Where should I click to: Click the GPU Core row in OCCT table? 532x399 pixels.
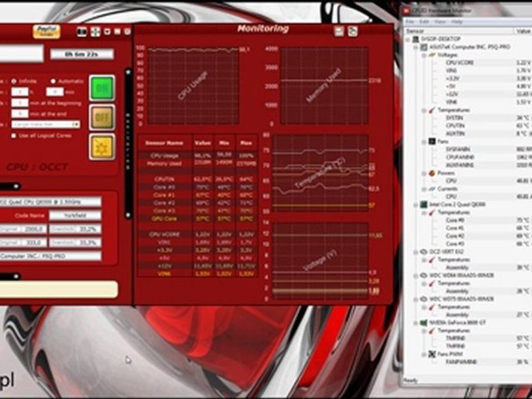(197, 219)
